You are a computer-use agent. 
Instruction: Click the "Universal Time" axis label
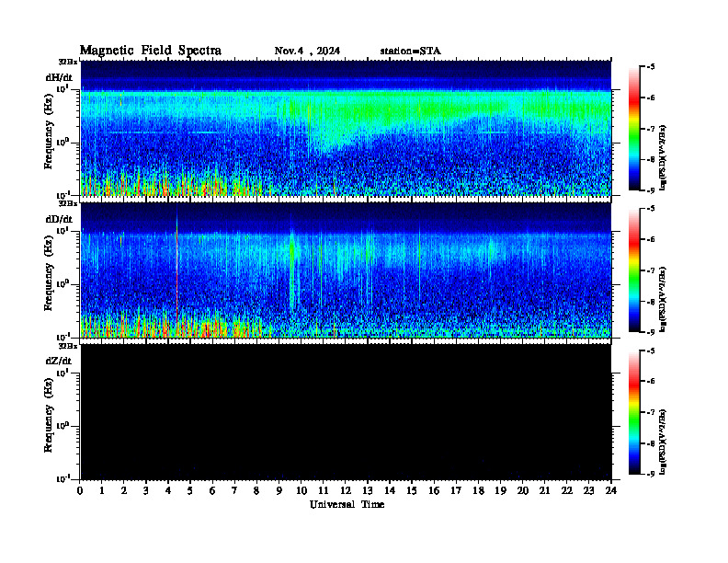(347, 504)
